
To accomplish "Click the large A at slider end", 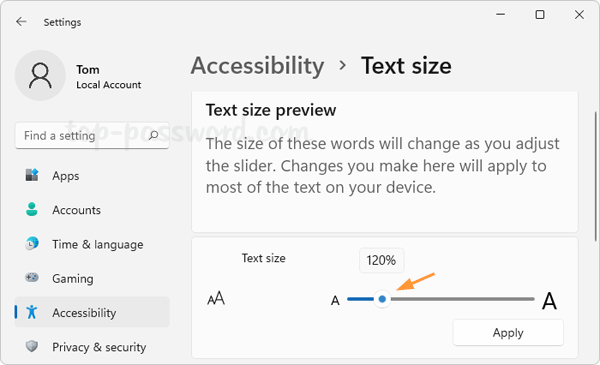I will pyautogui.click(x=549, y=301).
